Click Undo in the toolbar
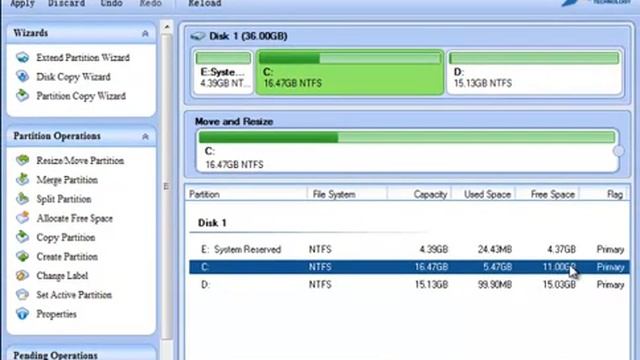 (x=111, y=3)
